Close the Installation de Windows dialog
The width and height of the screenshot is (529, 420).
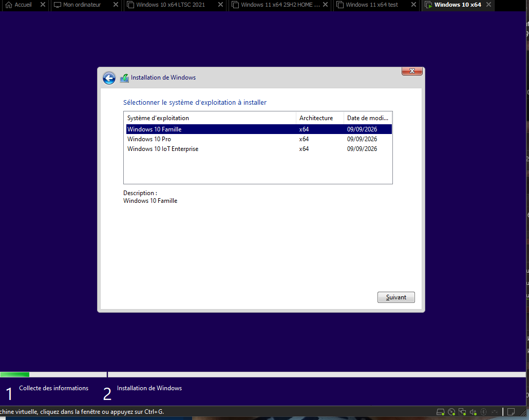click(412, 71)
